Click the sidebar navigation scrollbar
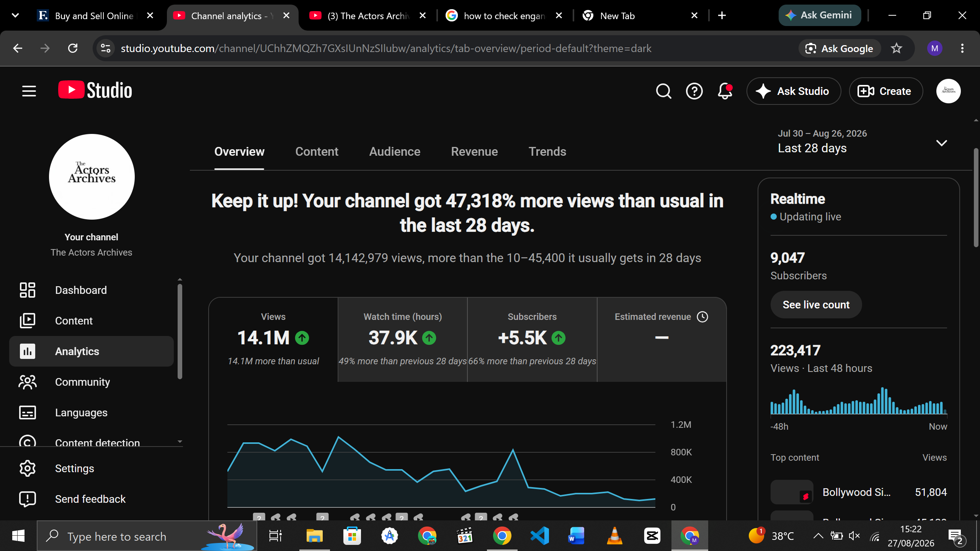 (x=180, y=331)
